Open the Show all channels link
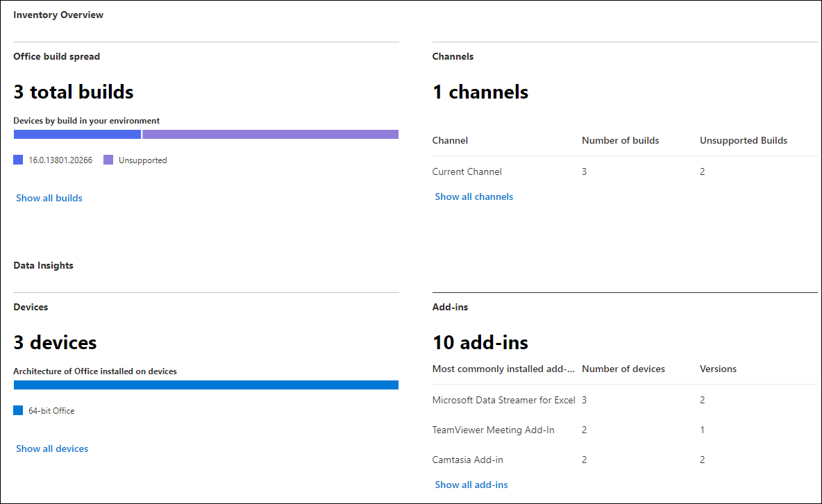 pos(474,196)
